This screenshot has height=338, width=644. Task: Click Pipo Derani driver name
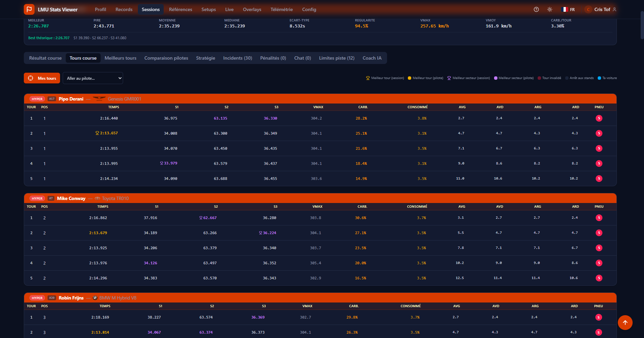pos(71,99)
